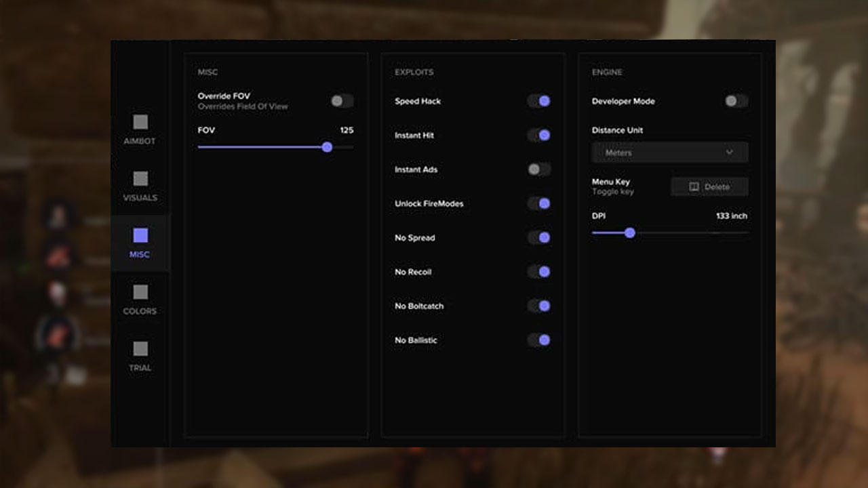Viewport: 868px width, 488px height.
Task: Enable Developer Mode toggle
Action: [736, 101]
